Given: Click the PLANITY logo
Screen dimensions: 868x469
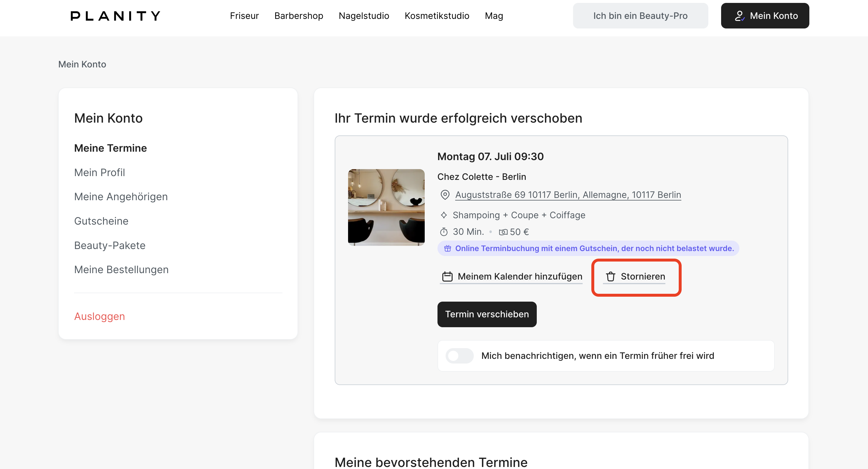Looking at the screenshot, I should 115,16.
